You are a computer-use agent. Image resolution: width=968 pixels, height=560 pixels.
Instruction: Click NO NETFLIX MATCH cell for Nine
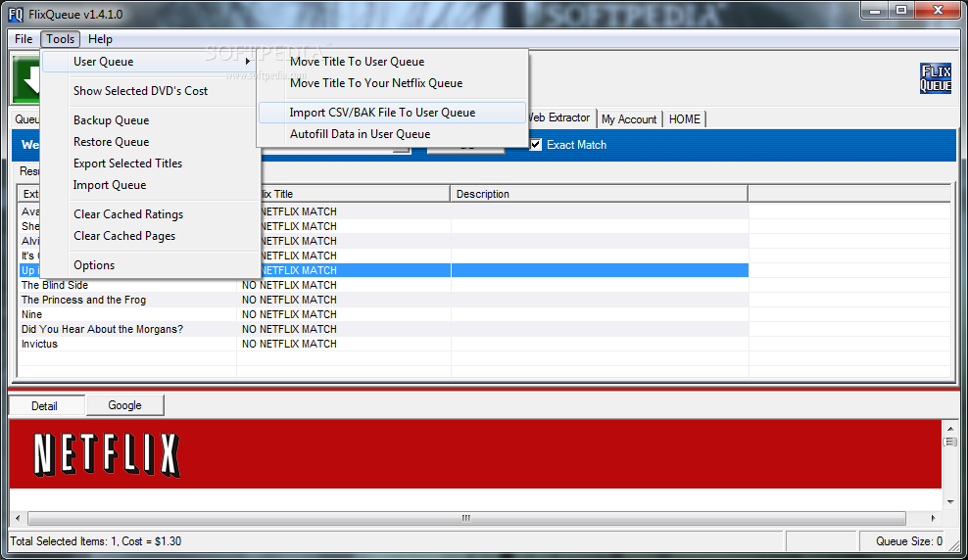pyautogui.click(x=343, y=314)
